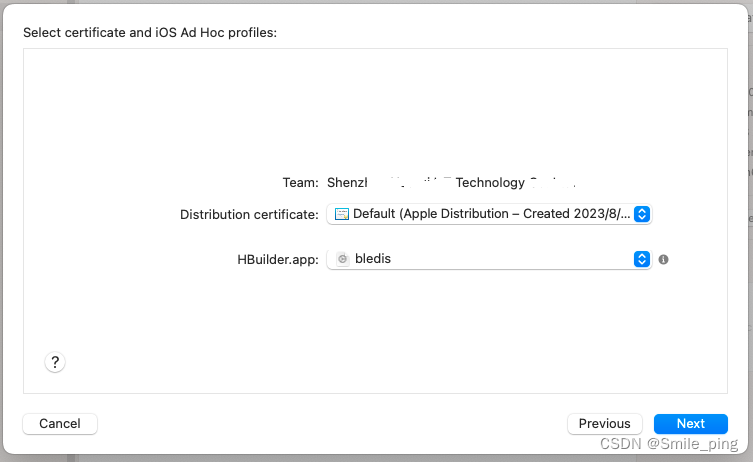753x462 pixels.
Task: Click the 'HBuilder.app:' label
Action: [x=278, y=260]
